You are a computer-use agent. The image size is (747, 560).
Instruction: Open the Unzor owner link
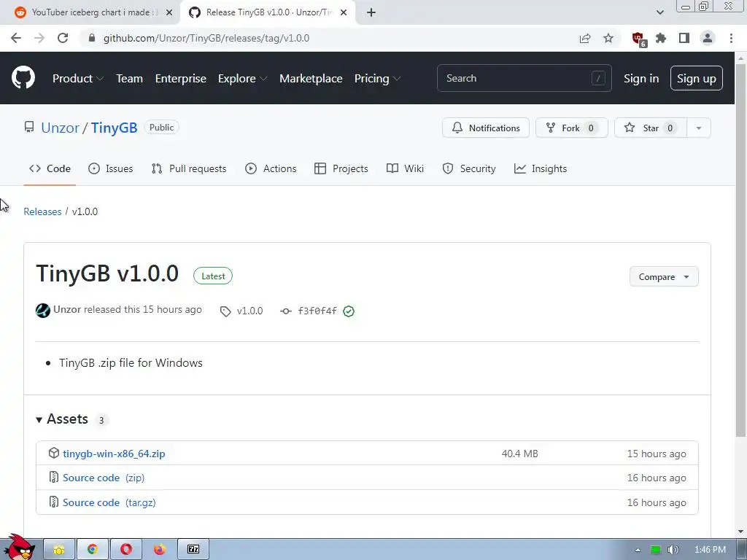point(60,128)
